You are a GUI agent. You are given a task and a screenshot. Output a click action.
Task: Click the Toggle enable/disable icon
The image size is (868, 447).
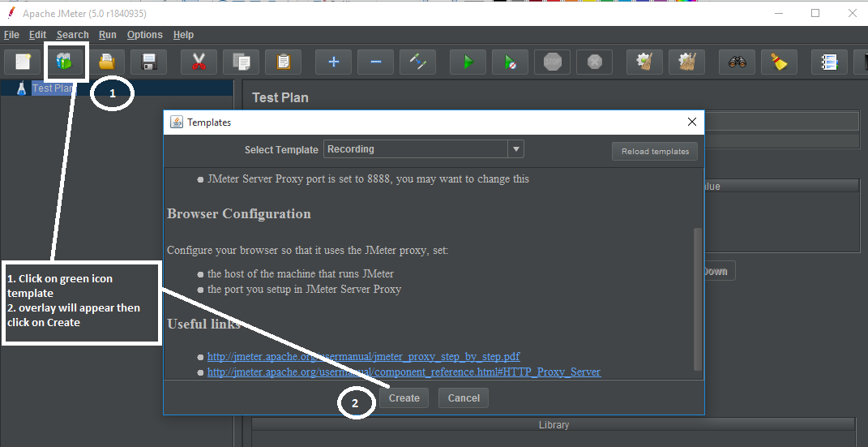(x=417, y=62)
